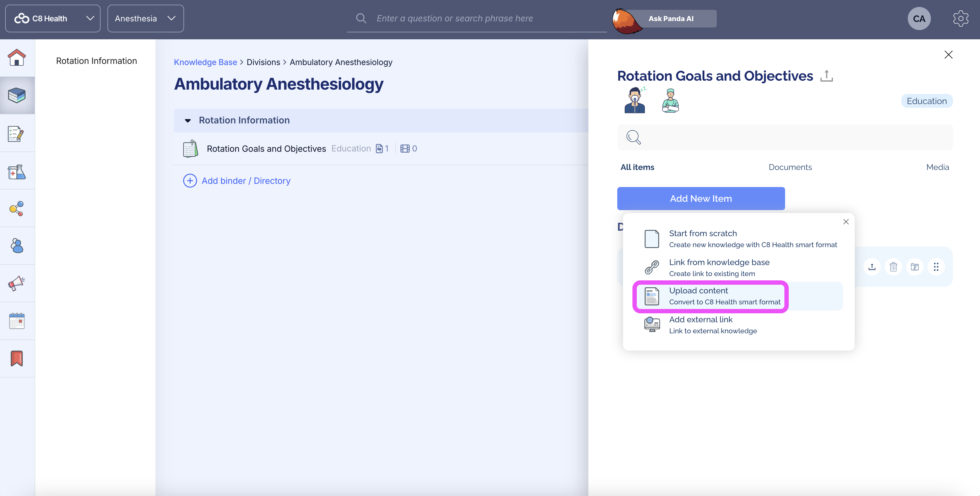Click the Divisions breadcrumb
Image resolution: width=980 pixels, height=496 pixels.
coord(263,62)
